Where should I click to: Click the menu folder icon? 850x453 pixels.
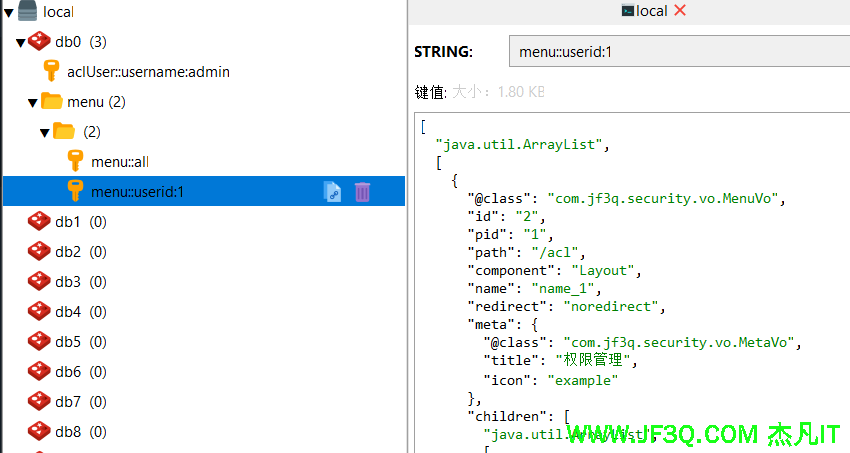click(x=52, y=101)
